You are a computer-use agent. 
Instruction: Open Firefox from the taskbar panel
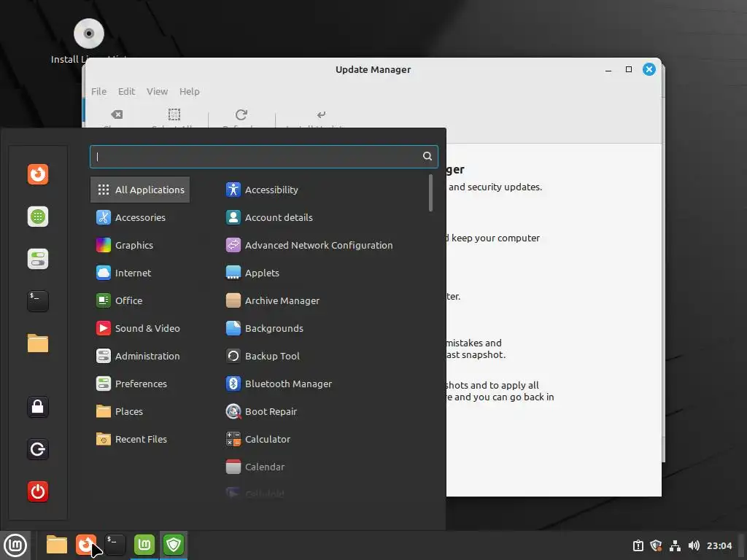86,545
